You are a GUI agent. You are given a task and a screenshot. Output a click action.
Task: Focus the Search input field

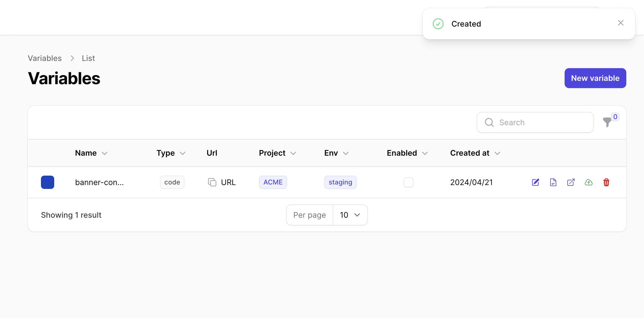pos(535,122)
